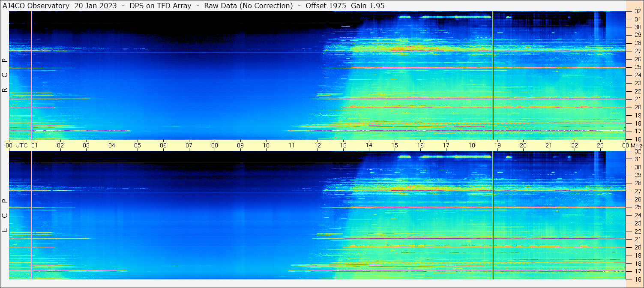Click the 19 hour tick on UTC axis
This screenshot has width=644, height=288.
pyautogui.click(x=497, y=145)
